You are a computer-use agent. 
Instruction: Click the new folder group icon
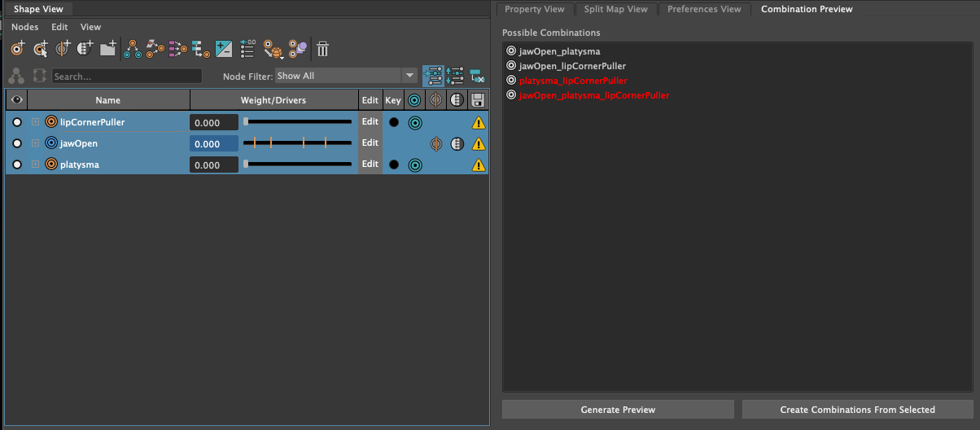point(107,49)
